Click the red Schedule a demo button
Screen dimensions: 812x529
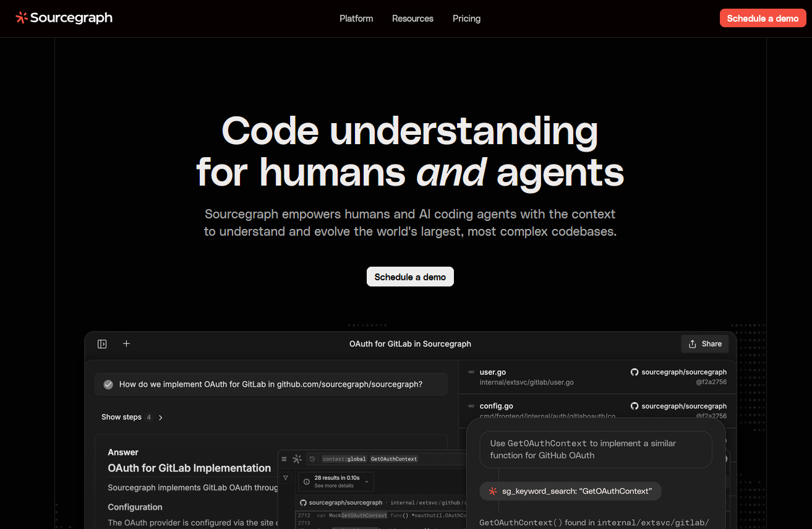point(763,19)
